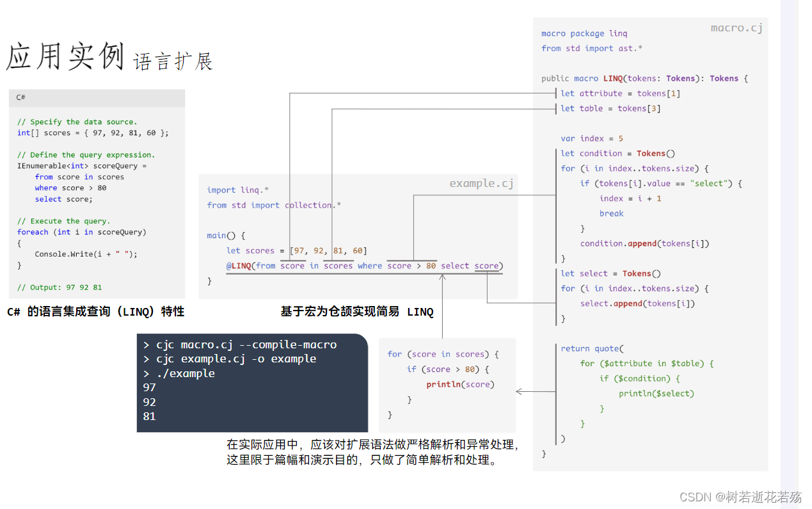Click the terminal output value 92
The height and width of the screenshot is (509, 812).
[150, 402]
